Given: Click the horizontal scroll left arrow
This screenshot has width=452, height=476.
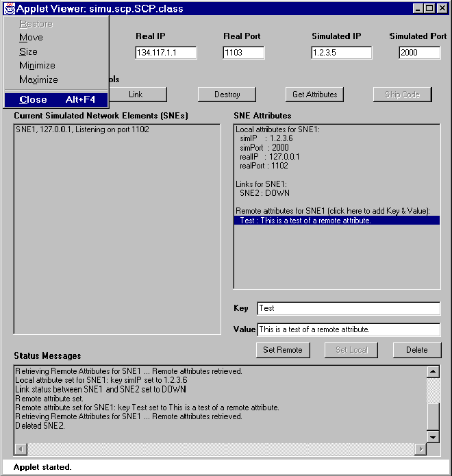Looking at the screenshot, I should click(x=21, y=449).
